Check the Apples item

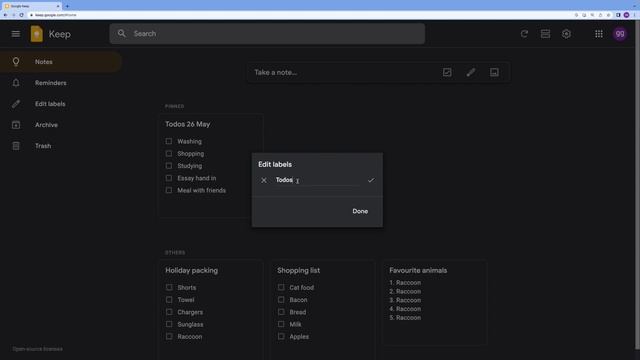pyautogui.click(x=281, y=336)
